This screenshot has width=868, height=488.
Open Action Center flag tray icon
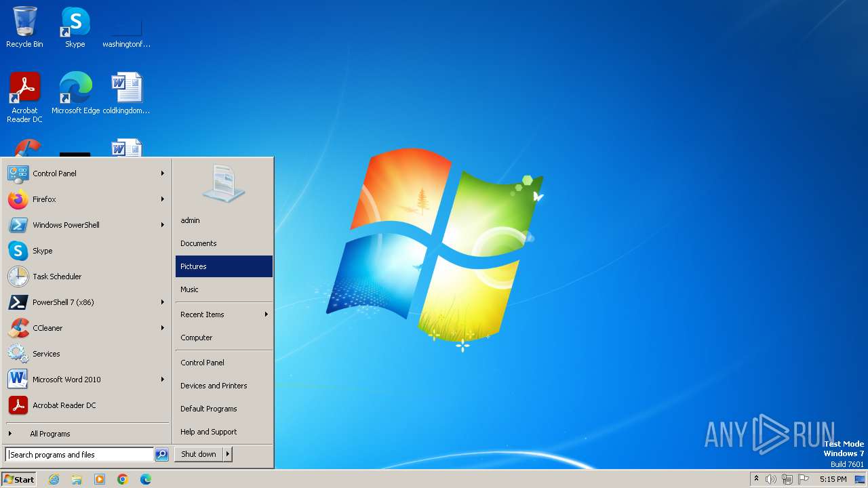(804, 479)
